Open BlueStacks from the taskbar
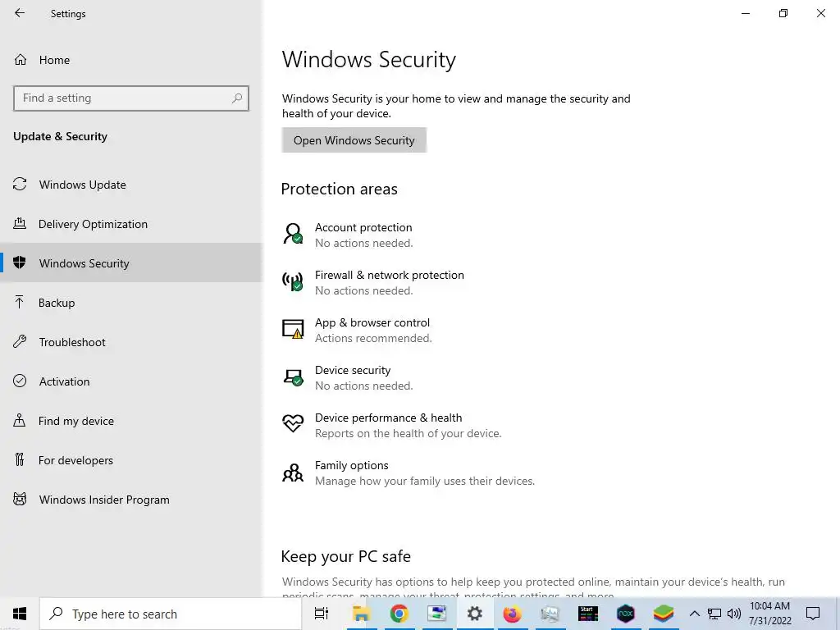Screen dimensions: 840x630 coord(663,614)
